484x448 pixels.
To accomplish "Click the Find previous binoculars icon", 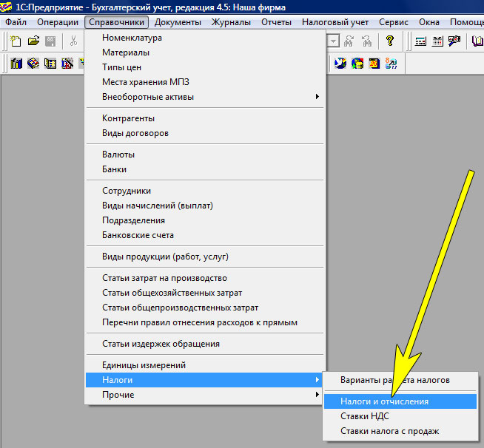I will coord(367,41).
